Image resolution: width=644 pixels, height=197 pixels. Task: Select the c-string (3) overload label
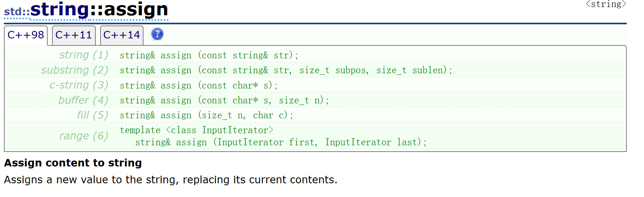pyautogui.click(x=79, y=85)
